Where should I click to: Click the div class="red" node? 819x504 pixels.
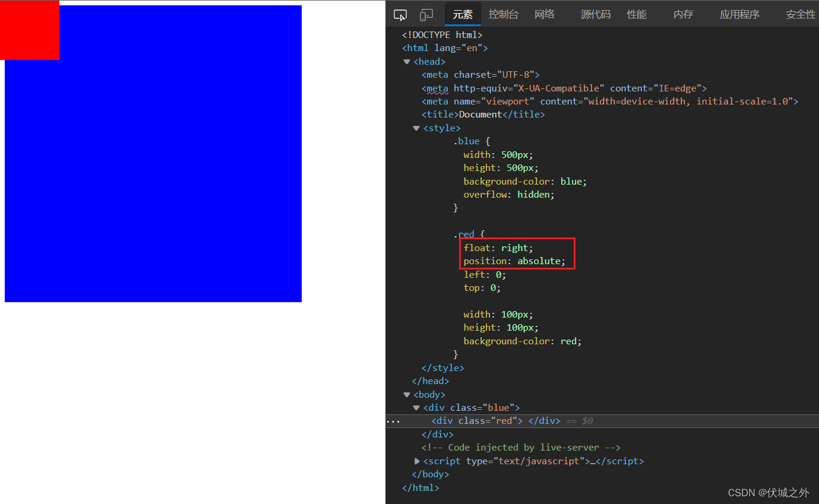pos(496,421)
